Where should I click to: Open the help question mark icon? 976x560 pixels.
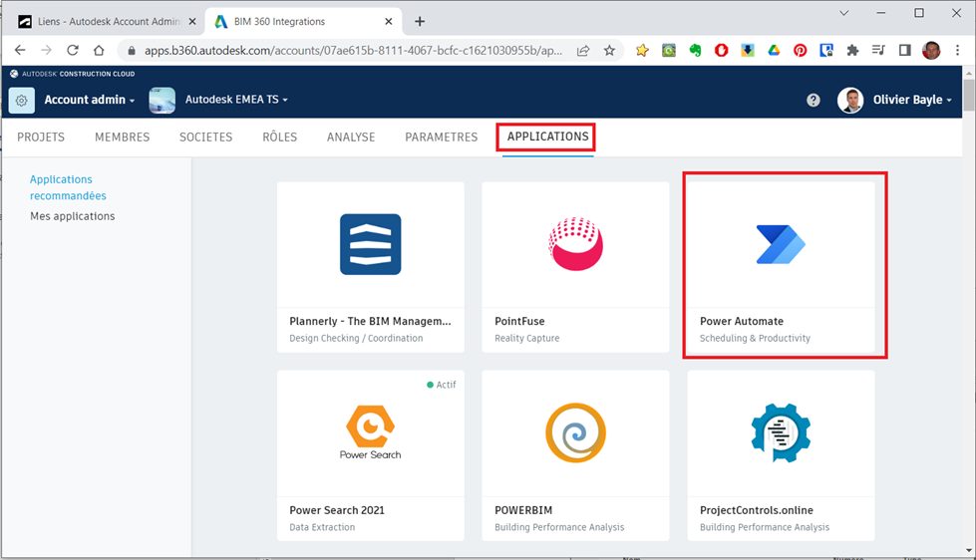click(x=813, y=100)
